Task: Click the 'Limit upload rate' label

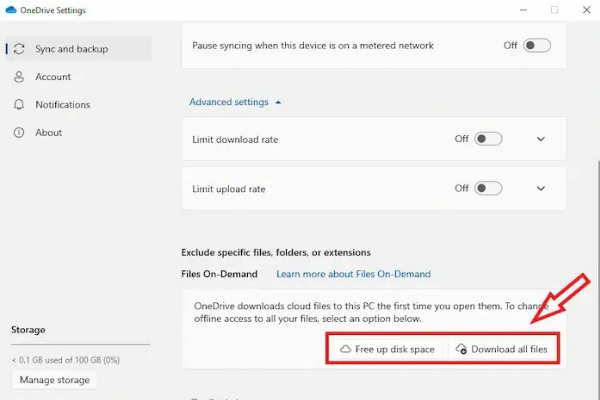Action: coord(229,189)
